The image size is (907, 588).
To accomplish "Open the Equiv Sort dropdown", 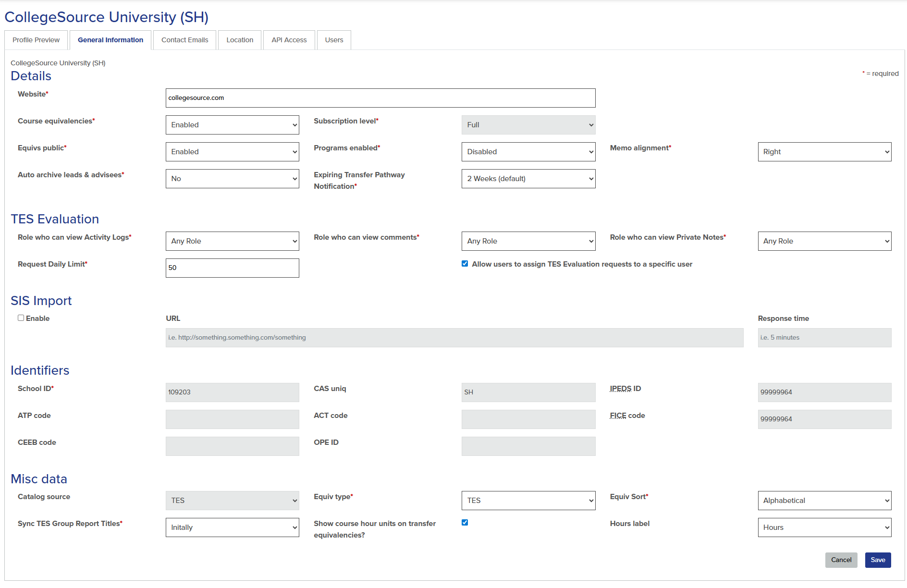I will click(x=824, y=500).
